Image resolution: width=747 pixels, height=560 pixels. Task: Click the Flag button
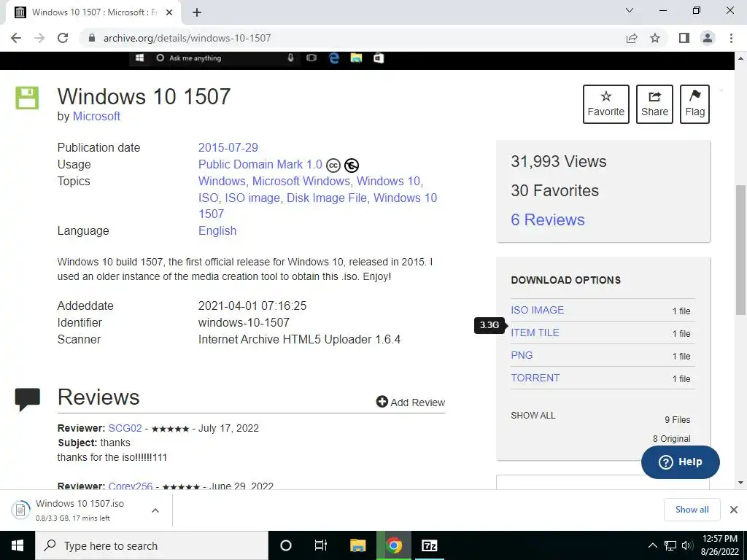point(694,104)
